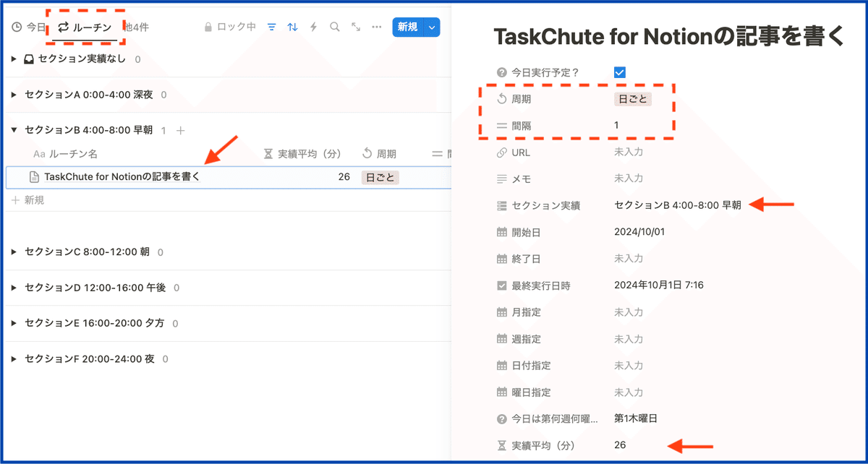Click the 開始日 value 2024/10/01
This screenshot has height=464, width=868.
tap(639, 232)
